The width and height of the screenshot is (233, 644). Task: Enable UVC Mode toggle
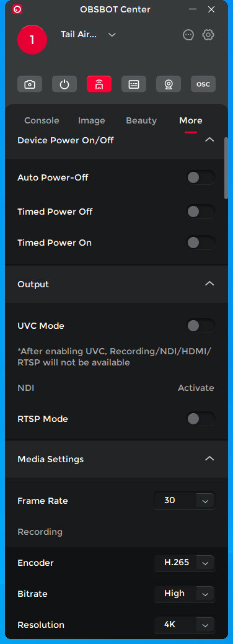[201, 326]
